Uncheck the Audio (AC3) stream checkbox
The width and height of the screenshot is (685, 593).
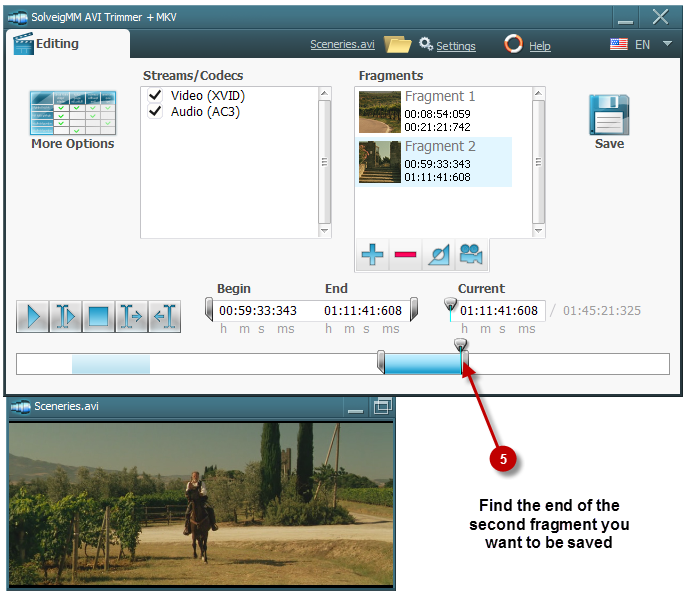tap(155, 112)
